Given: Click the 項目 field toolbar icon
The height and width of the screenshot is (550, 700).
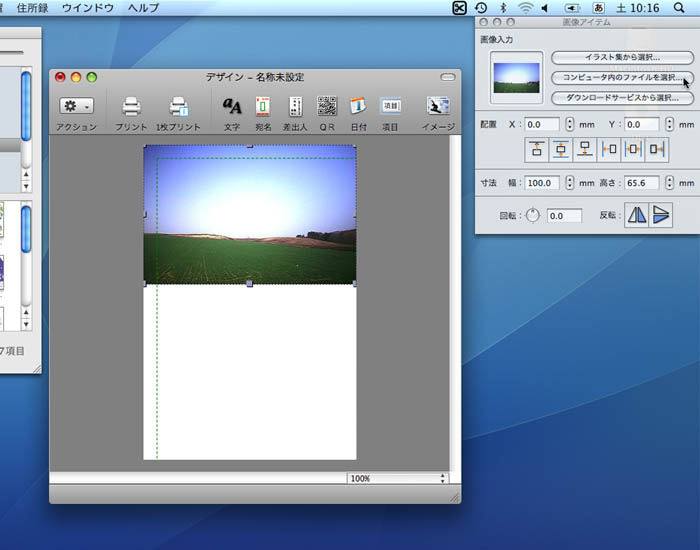Looking at the screenshot, I should [390, 106].
